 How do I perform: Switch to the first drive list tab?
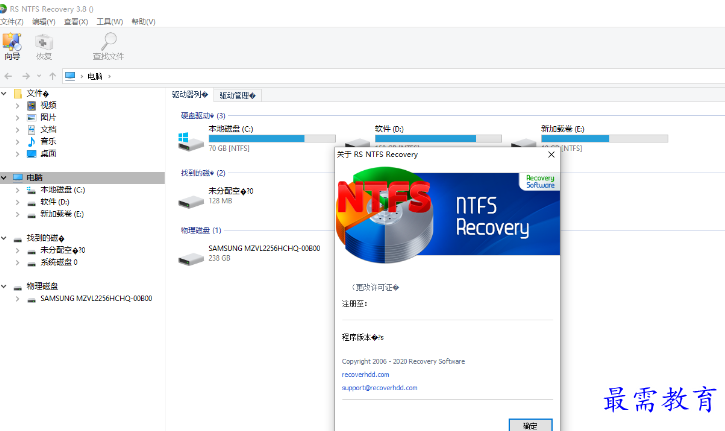(190, 95)
